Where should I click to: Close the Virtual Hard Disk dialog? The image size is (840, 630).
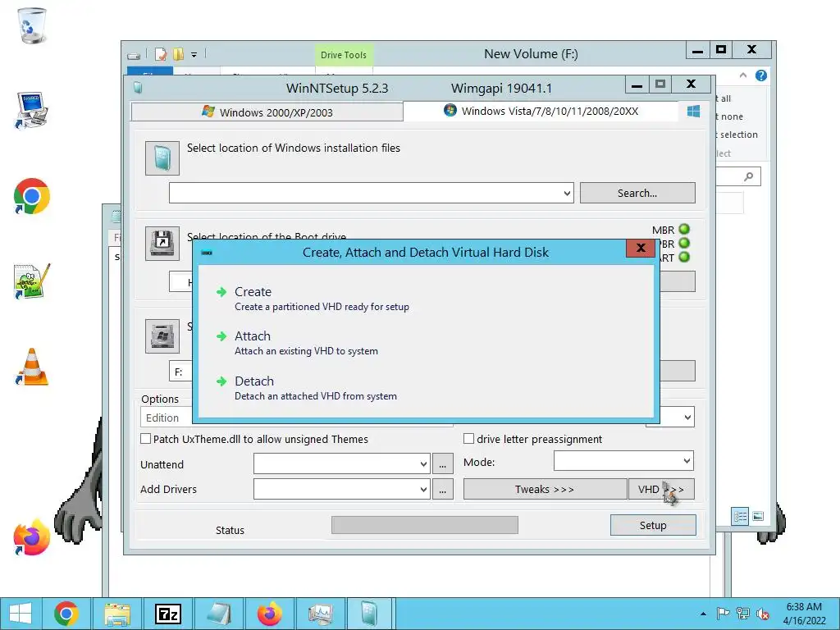(640, 248)
